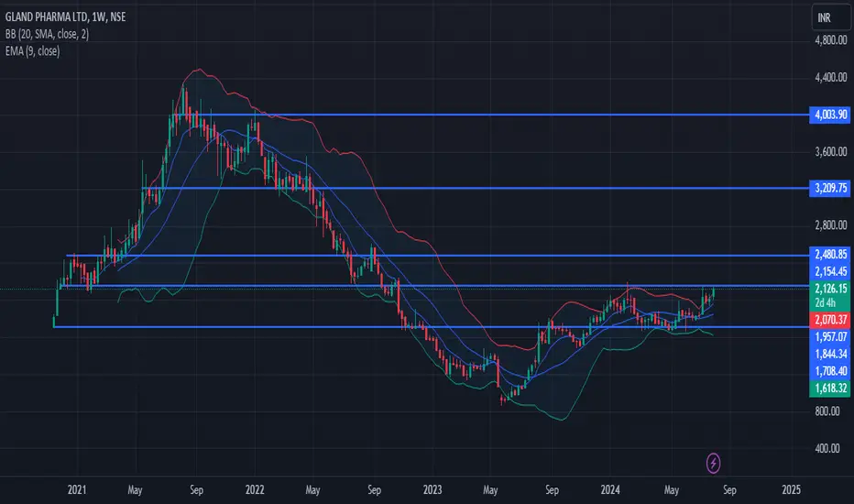Click the 2021 label on time axis
854x504 pixels.
tap(77, 490)
